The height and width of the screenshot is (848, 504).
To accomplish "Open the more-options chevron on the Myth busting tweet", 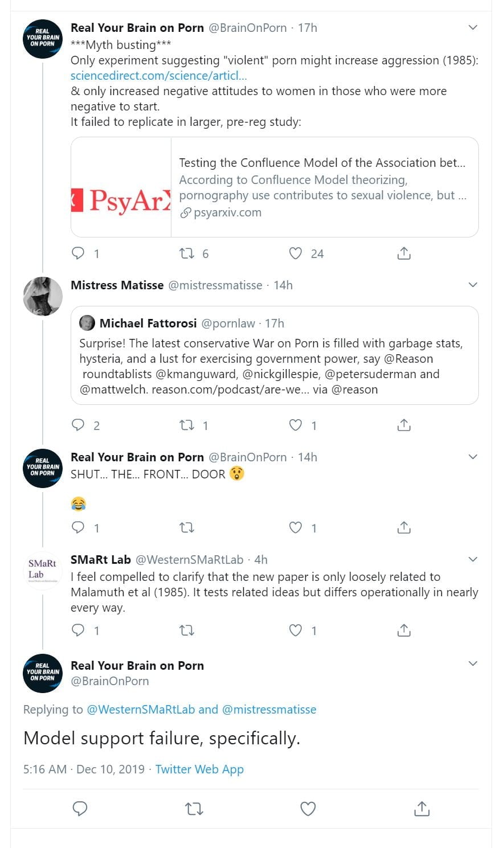I will tap(473, 27).
